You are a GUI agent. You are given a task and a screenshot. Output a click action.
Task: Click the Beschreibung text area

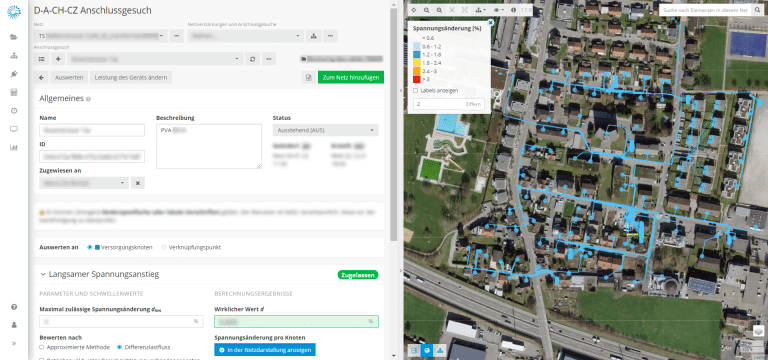tap(209, 146)
